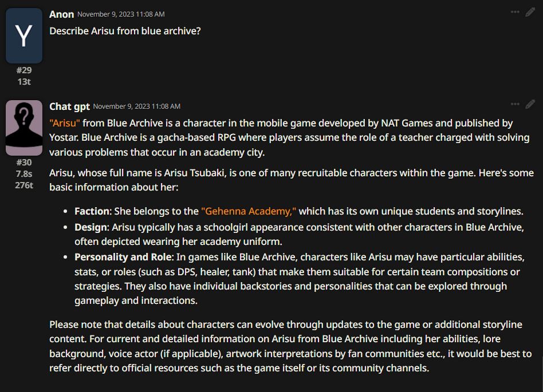
Task: Select message number #30
Action: coord(24,163)
